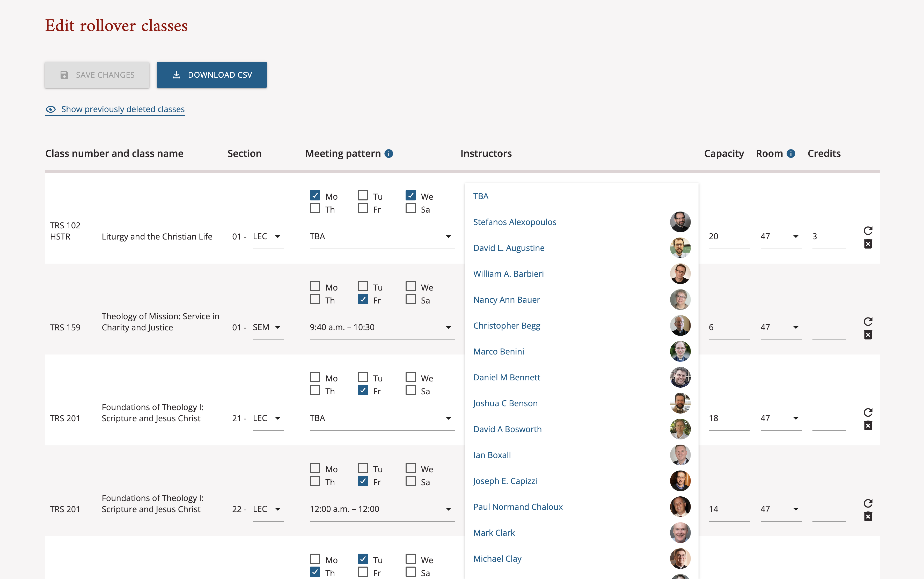Click the eye icon for deleted classes
Image resolution: width=924 pixels, height=579 pixels.
50,110
